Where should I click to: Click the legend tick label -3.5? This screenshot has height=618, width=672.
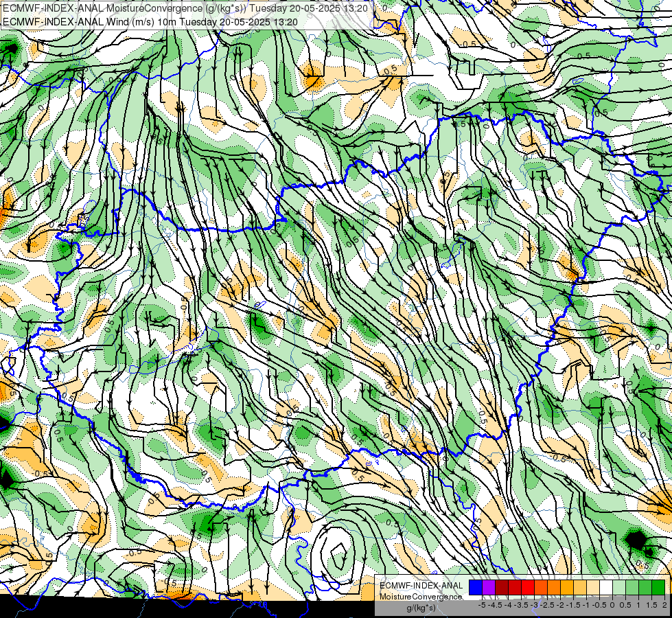(521, 605)
